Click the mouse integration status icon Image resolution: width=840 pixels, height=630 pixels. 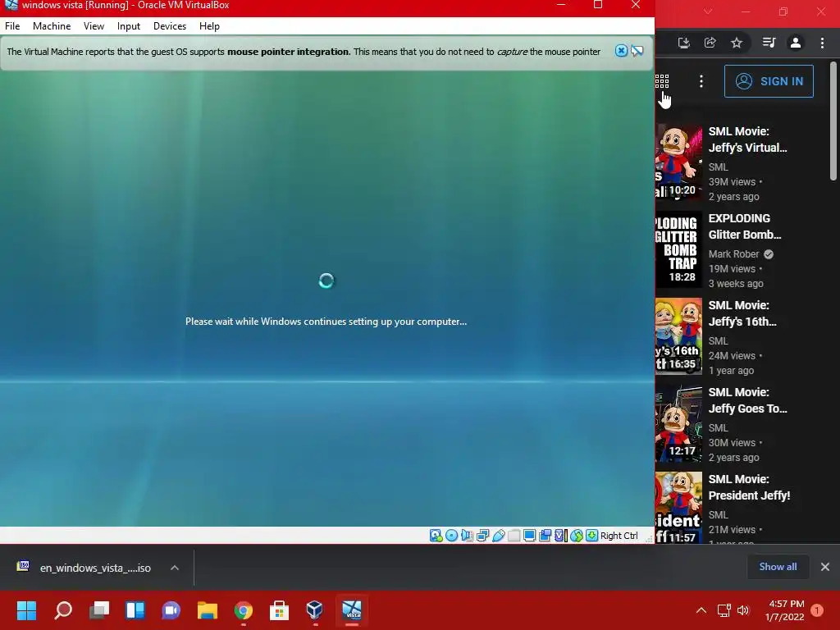577,536
